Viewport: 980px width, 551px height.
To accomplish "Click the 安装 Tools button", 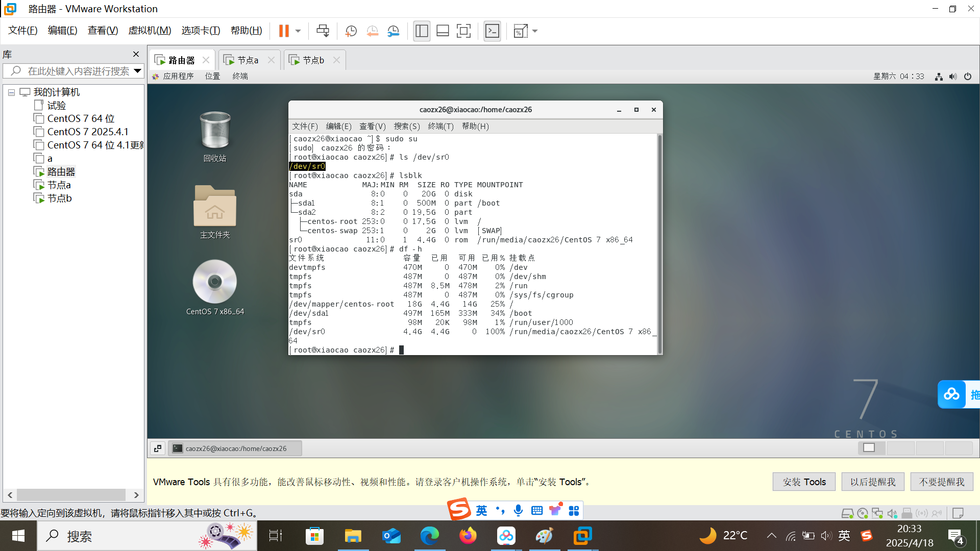I will tap(804, 482).
